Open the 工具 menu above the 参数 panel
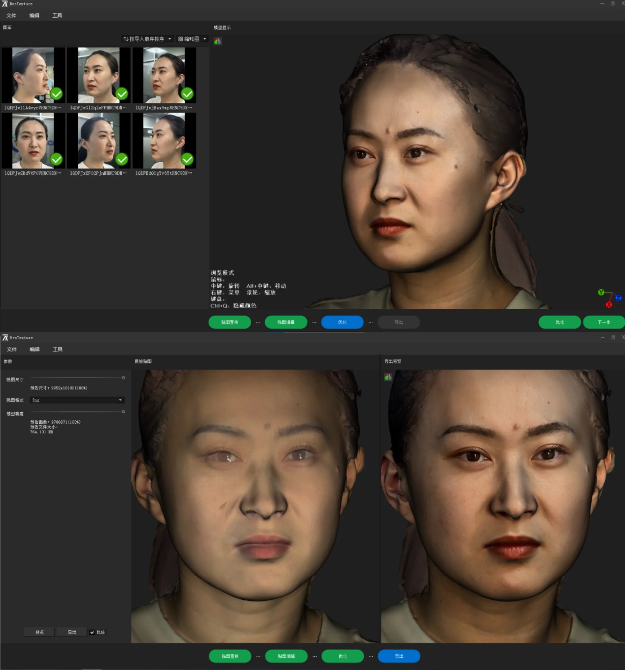 click(58, 350)
